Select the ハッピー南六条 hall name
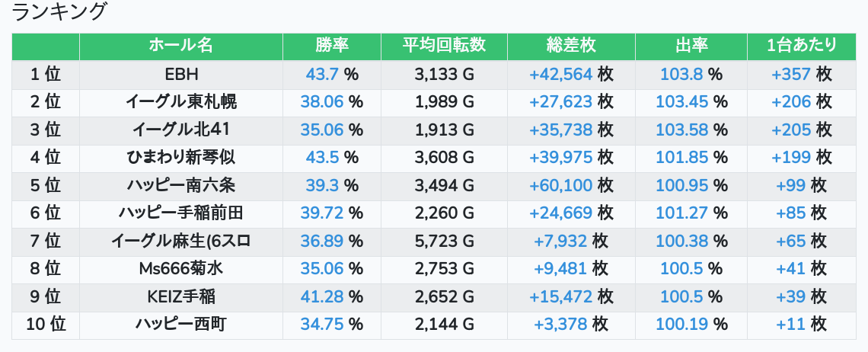 (180, 186)
